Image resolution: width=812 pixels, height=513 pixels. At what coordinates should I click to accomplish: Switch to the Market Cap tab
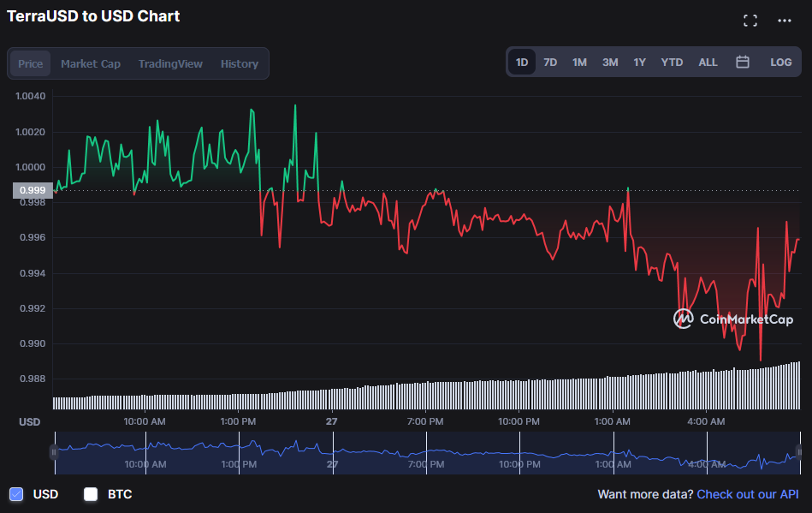[91, 63]
